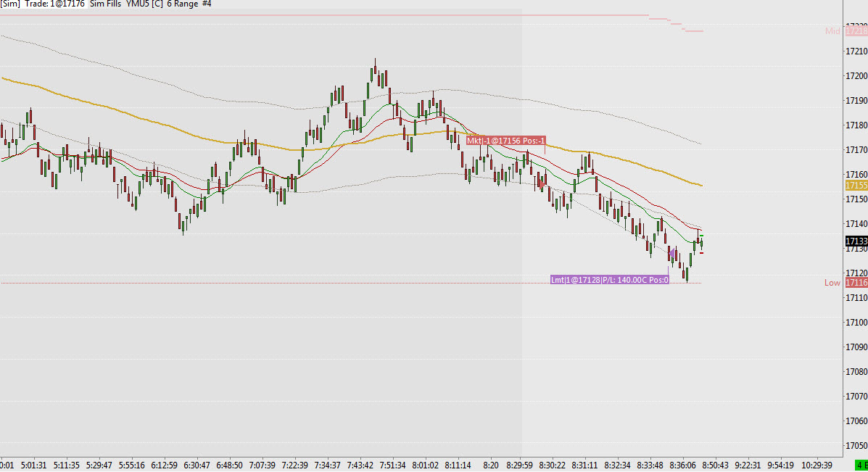This screenshot has height=472, width=868.
Task: Click the 7:51:34 time axis label
Action: click(392, 465)
